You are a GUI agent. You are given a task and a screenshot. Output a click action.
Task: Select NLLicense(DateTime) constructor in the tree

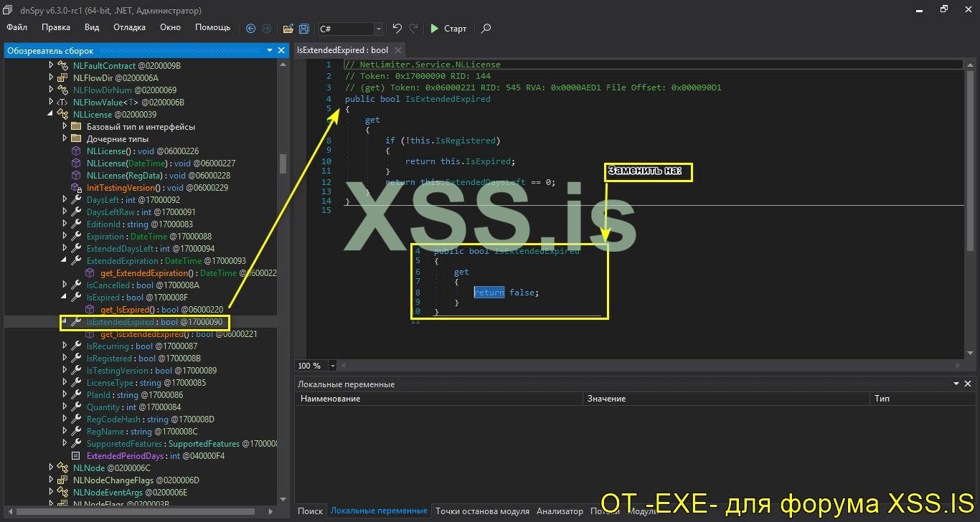161,163
